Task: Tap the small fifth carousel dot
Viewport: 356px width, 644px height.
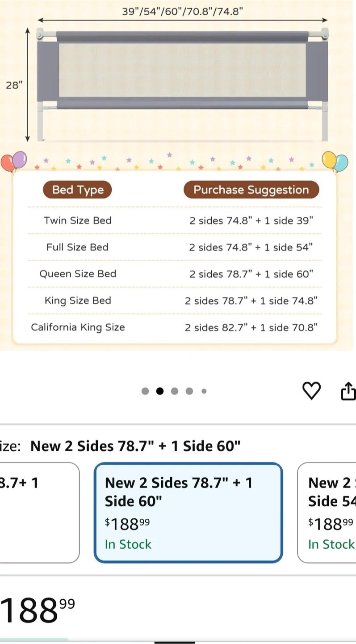Action: (204, 391)
